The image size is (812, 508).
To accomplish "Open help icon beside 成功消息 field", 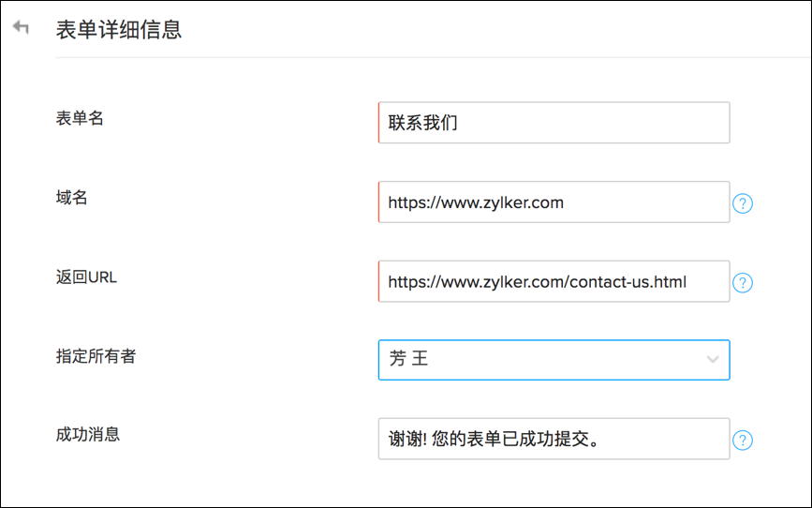I will click(x=742, y=441).
